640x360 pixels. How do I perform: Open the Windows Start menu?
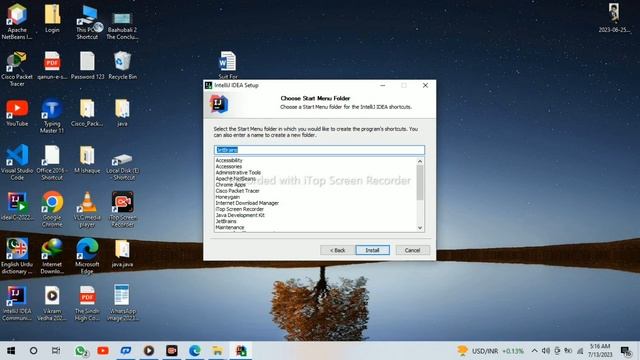(x=11, y=351)
